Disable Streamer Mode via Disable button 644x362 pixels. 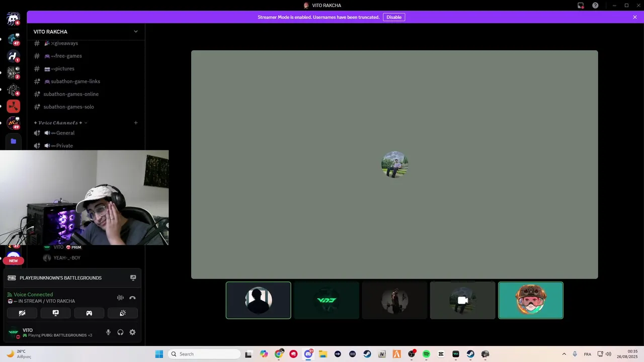coord(394,17)
